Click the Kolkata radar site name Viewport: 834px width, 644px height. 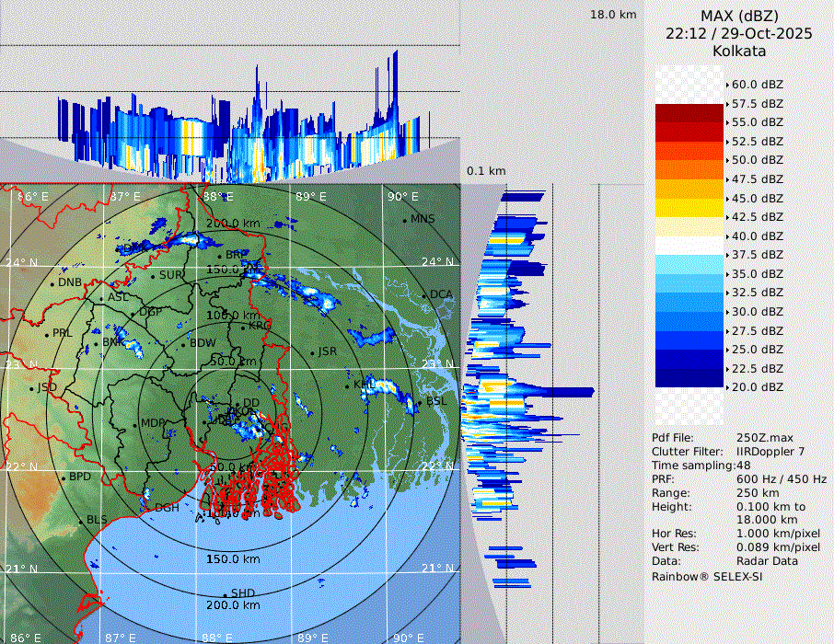739,51
